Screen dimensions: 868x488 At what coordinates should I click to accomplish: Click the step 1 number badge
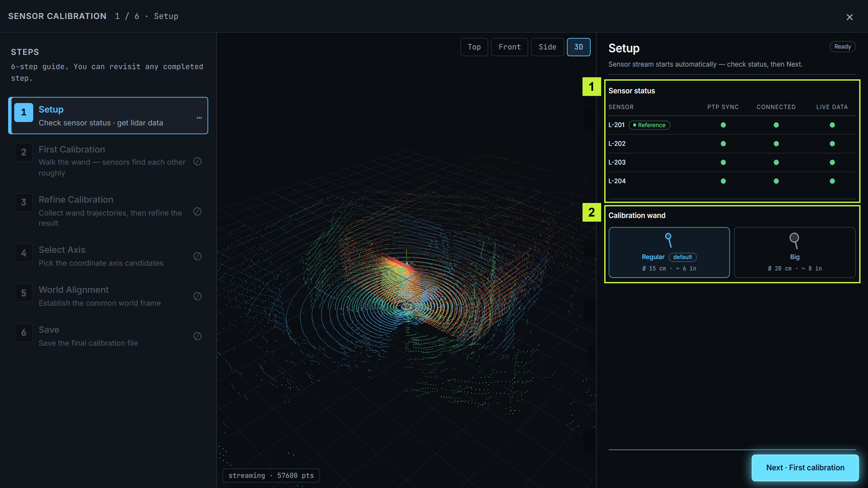[x=24, y=112]
